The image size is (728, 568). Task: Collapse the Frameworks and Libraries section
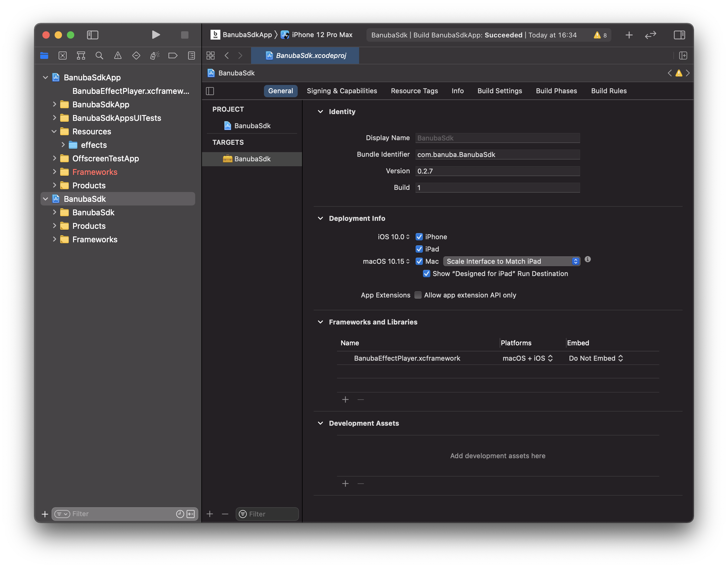tap(320, 322)
